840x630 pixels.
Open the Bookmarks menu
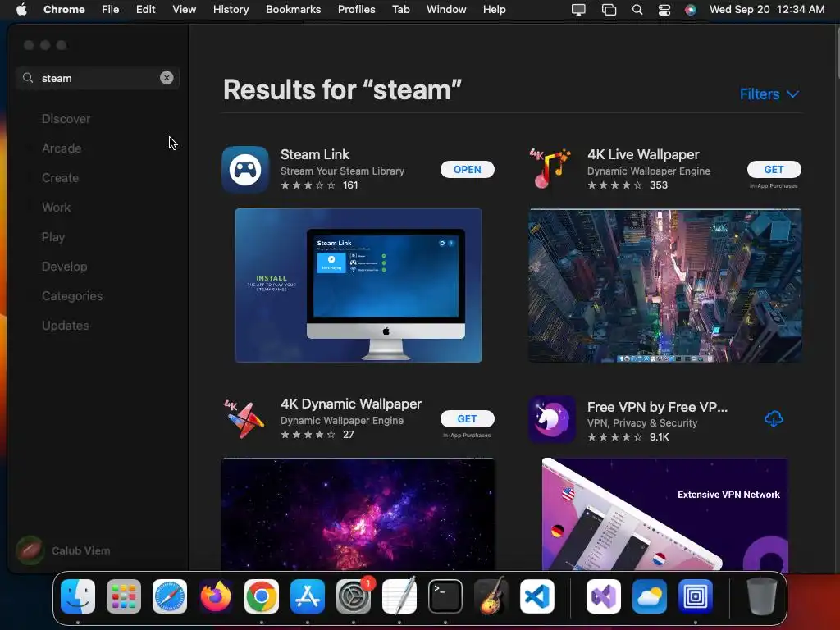coord(294,10)
